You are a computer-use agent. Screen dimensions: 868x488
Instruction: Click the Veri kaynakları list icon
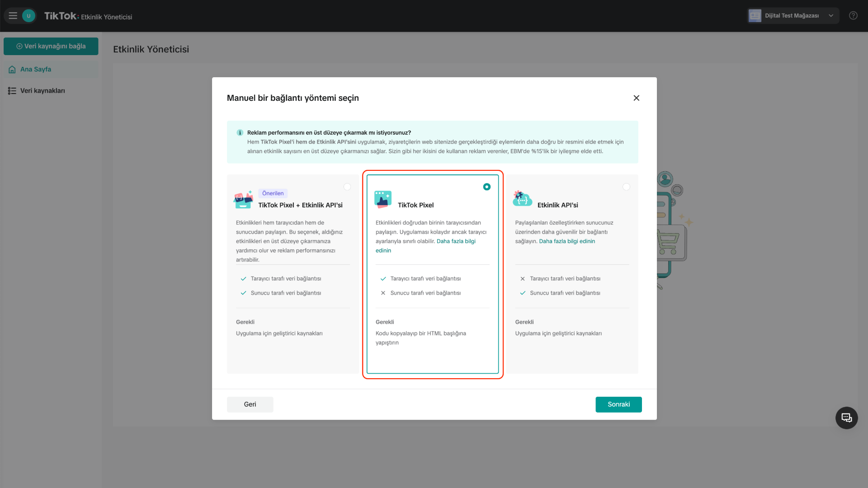[x=12, y=91]
